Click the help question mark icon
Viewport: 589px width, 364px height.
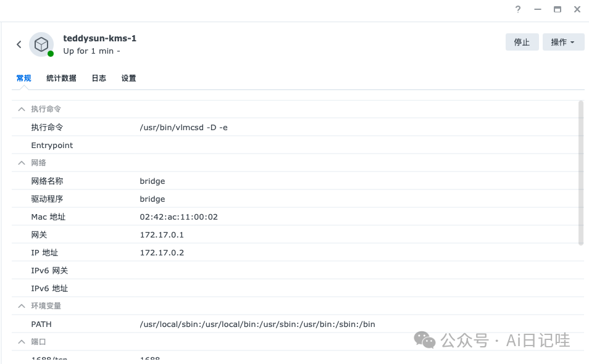coord(518,9)
